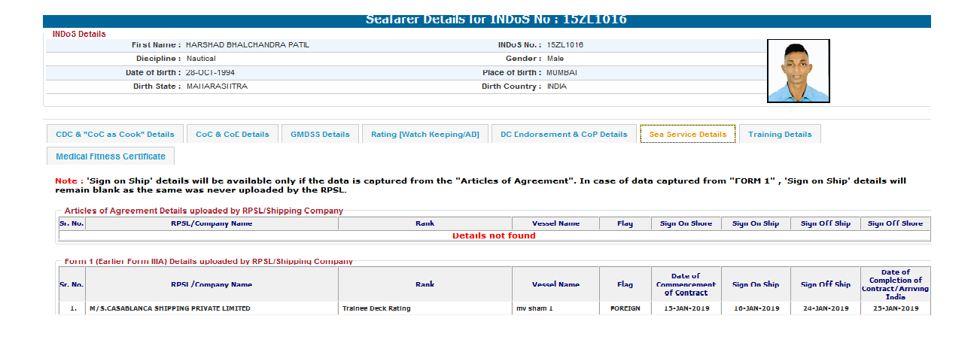Viewport: 980px width, 346px height.
Task: Click the Sign Off Ship date 24-JAN-2019
Action: tap(825, 308)
